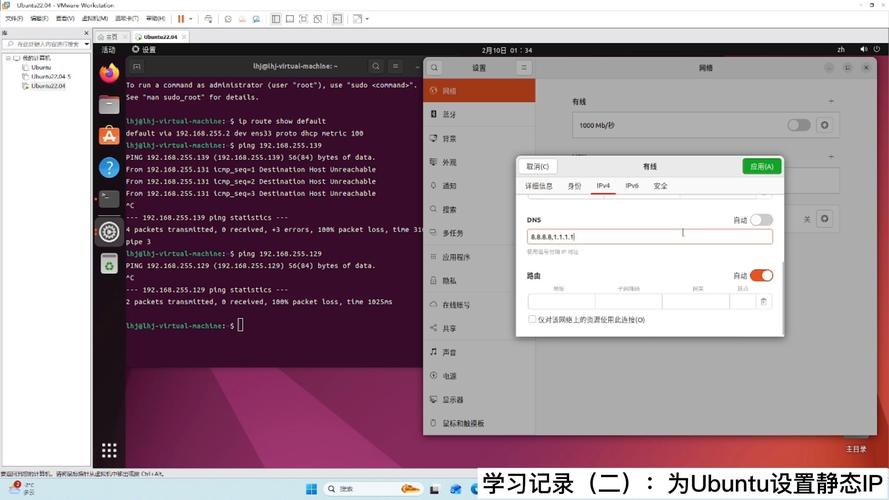Select 显示器 in Settings sidebar

(479, 400)
